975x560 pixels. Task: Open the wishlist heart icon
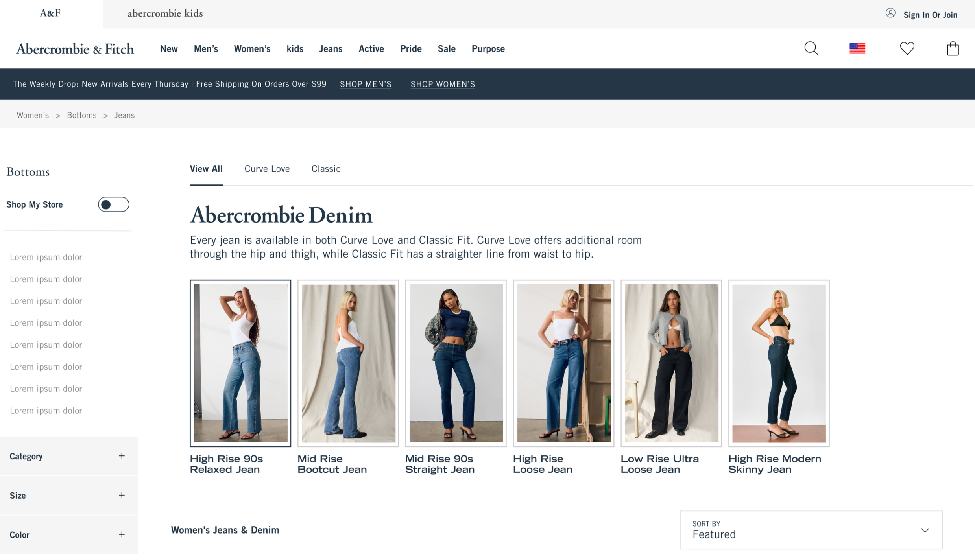[x=907, y=48]
